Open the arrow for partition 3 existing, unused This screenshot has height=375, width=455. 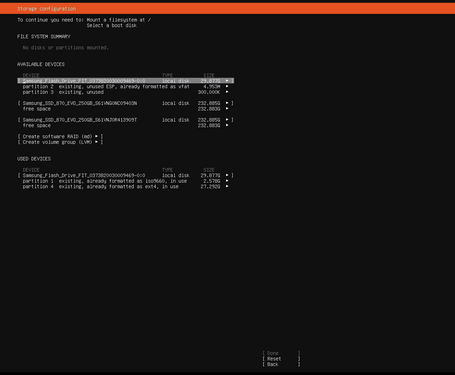click(227, 92)
